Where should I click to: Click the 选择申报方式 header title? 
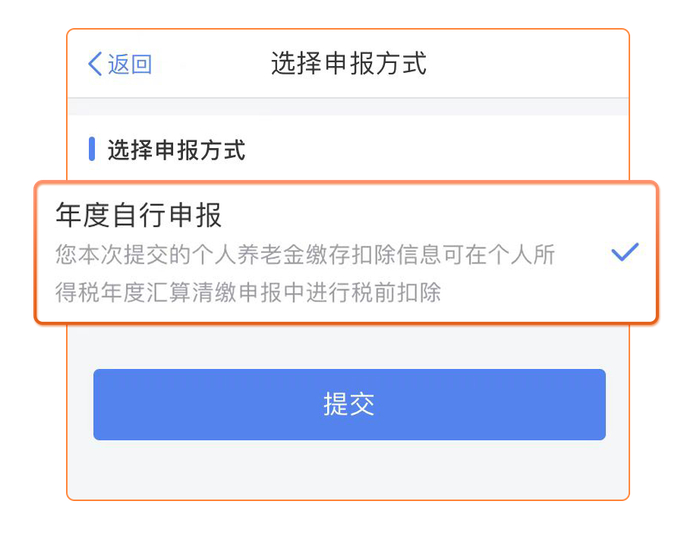348,64
